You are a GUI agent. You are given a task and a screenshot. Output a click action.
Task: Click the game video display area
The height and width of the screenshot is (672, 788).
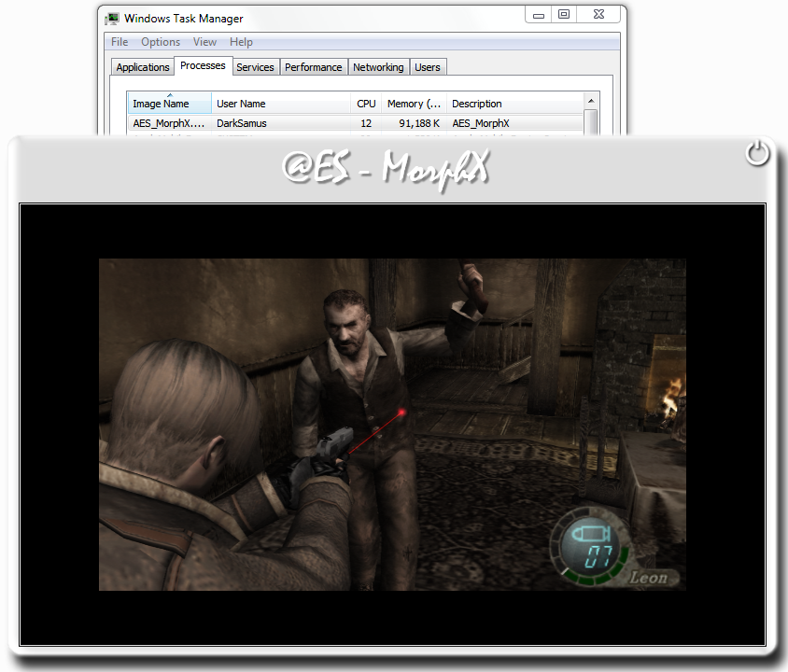pyautogui.click(x=392, y=424)
